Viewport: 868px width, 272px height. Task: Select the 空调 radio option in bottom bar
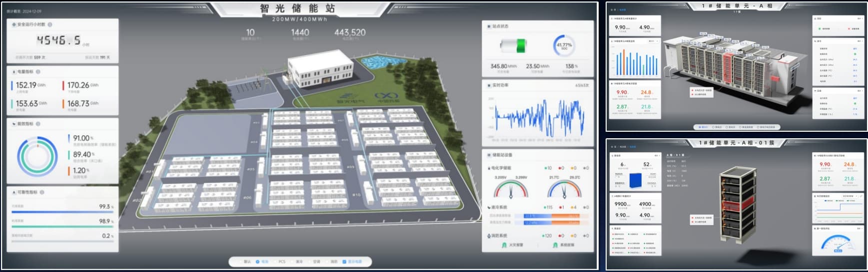coord(310,262)
